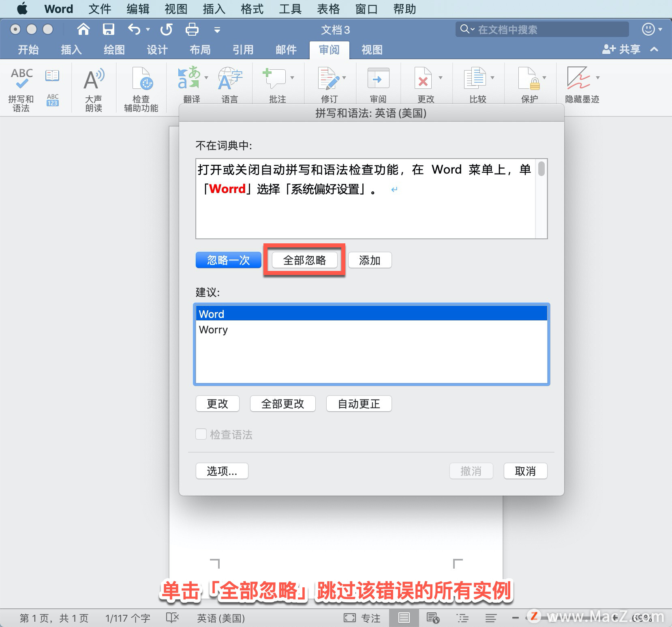The width and height of the screenshot is (672, 627).
Task: Open the feedback smiley icon
Action: pyautogui.click(x=648, y=29)
